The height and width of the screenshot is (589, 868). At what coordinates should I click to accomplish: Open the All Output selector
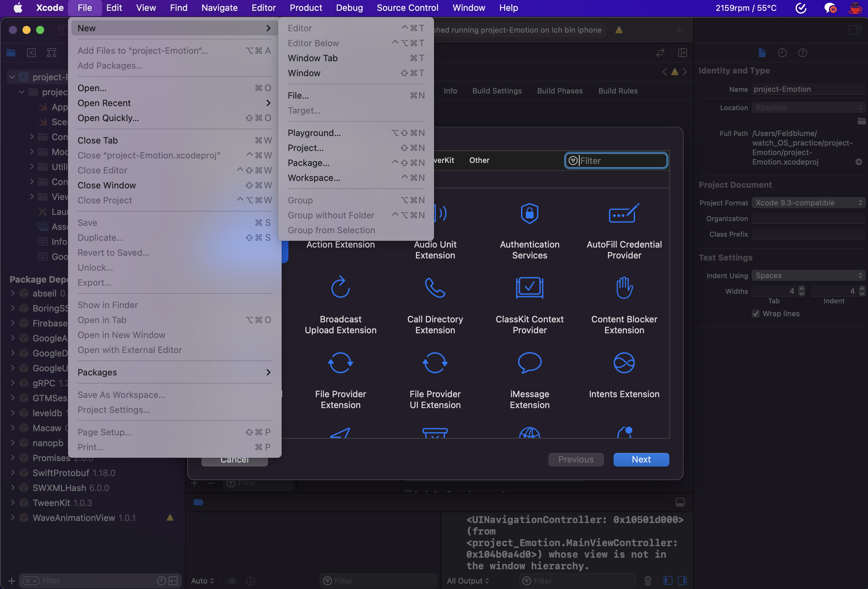(467, 580)
